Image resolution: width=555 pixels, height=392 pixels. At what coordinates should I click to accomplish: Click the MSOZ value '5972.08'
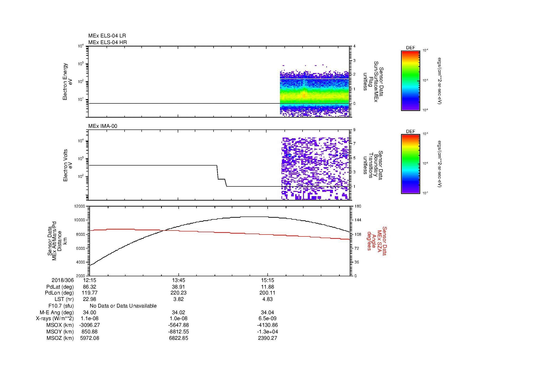coord(90,338)
